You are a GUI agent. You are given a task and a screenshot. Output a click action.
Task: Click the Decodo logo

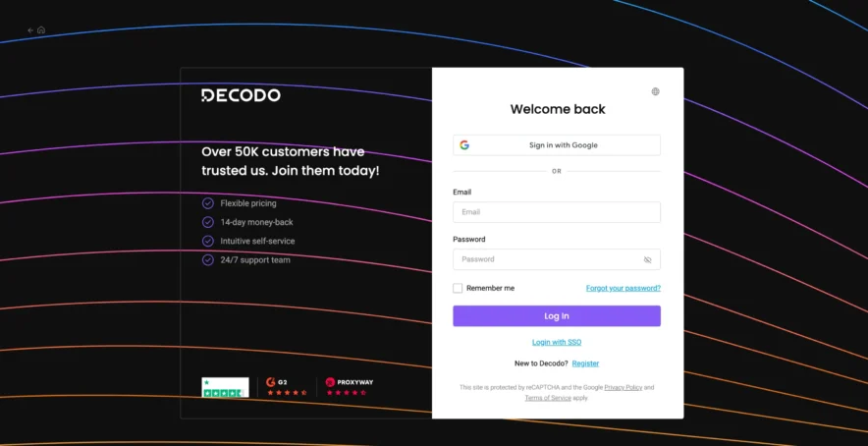pos(241,95)
